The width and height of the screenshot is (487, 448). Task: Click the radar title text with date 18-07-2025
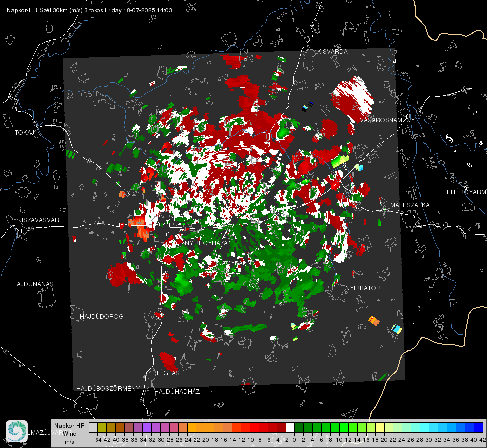tap(90, 10)
